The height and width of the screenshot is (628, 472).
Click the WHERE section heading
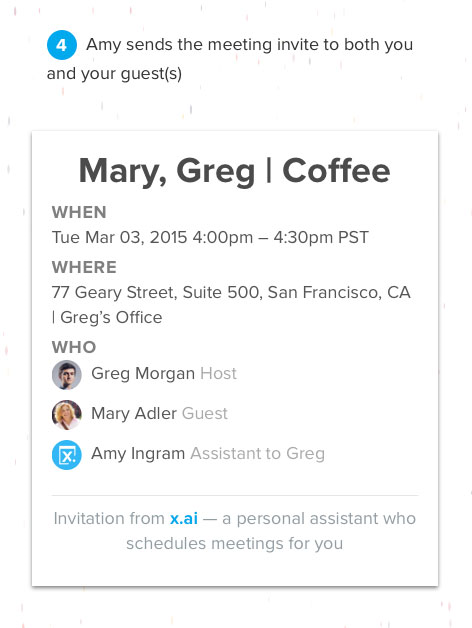[84, 267]
